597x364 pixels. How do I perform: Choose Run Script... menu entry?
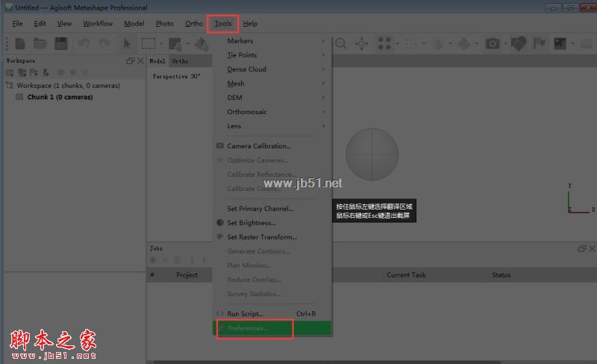click(272, 314)
